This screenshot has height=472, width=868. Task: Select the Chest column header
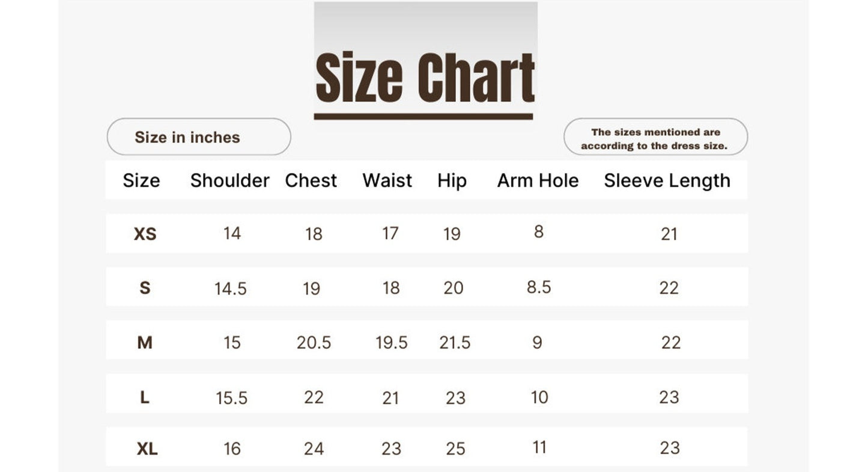(311, 180)
